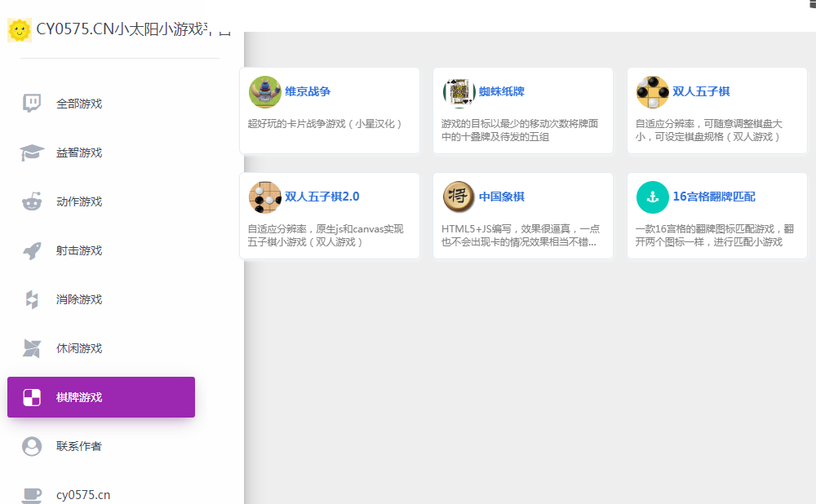Open the 16宫格翻牌匹配 game title link
The height and width of the screenshot is (504, 816).
click(x=714, y=197)
